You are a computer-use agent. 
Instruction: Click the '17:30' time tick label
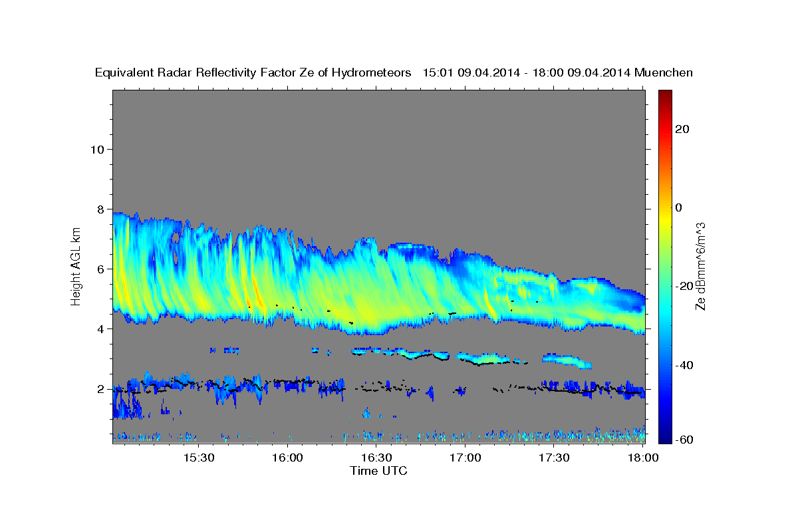coord(554,458)
